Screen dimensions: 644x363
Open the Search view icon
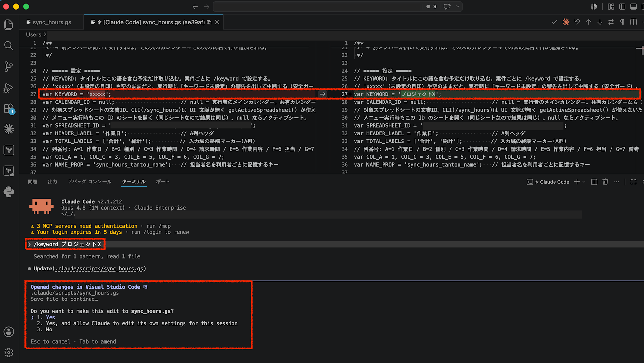click(x=9, y=45)
